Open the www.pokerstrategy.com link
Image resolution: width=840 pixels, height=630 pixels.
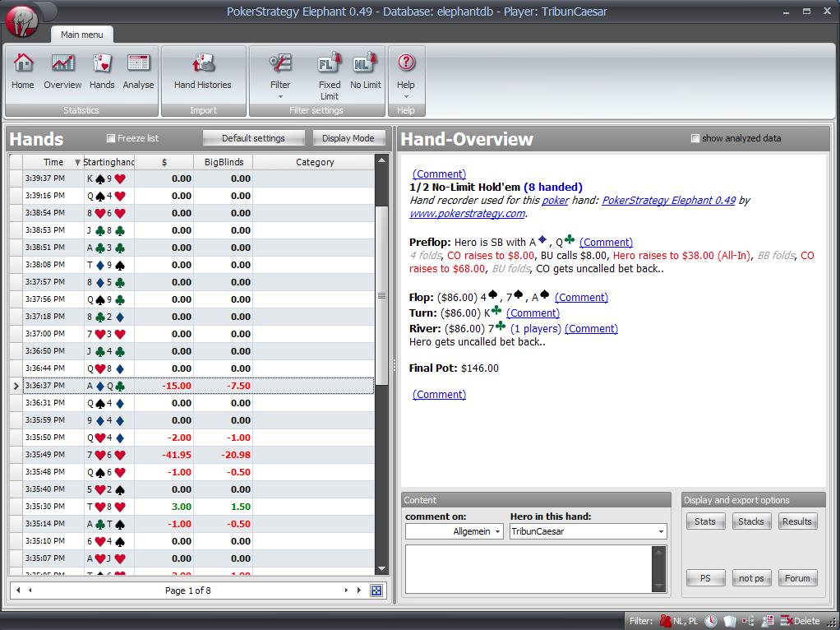click(467, 213)
